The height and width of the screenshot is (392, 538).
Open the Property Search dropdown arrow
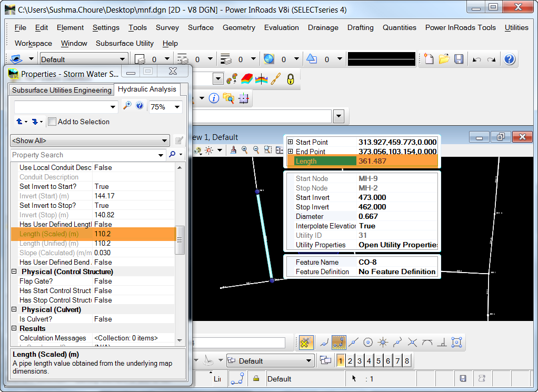(x=161, y=155)
